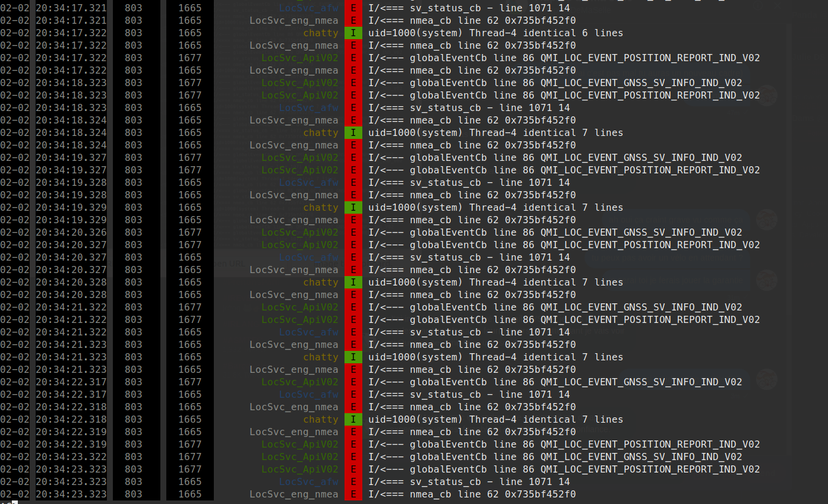Select the timestamp 20:34:20.326
The image size is (828, 504).
click(71, 233)
